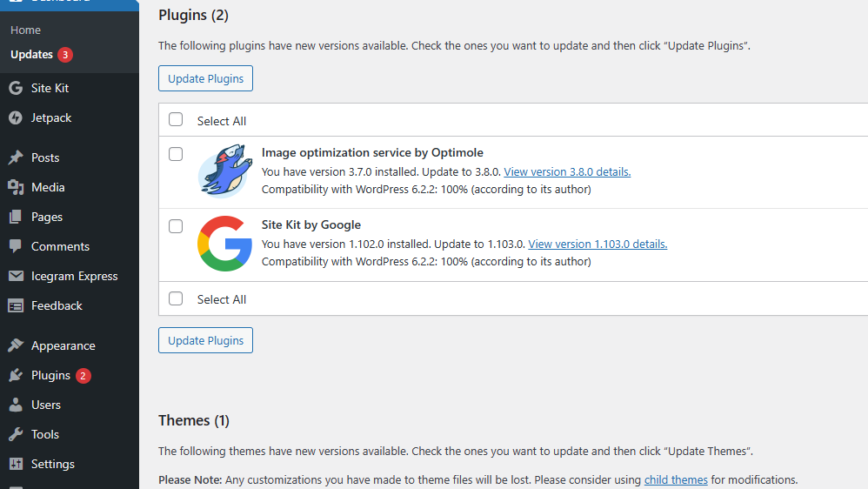Open Home in the Dashboard submenu

tap(25, 30)
